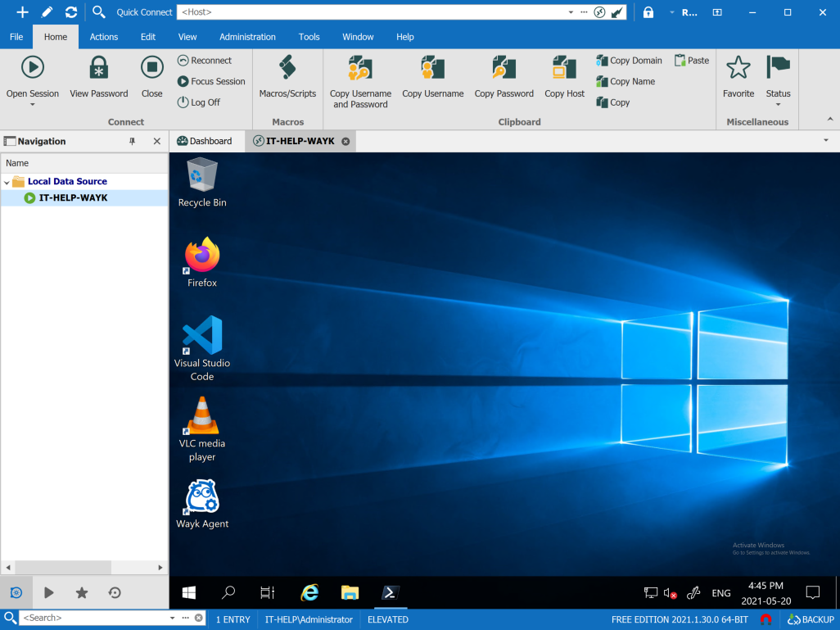Expand the Status dropdown in ribbon
The width and height of the screenshot is (840, 630).
click(x=778, y=104)
